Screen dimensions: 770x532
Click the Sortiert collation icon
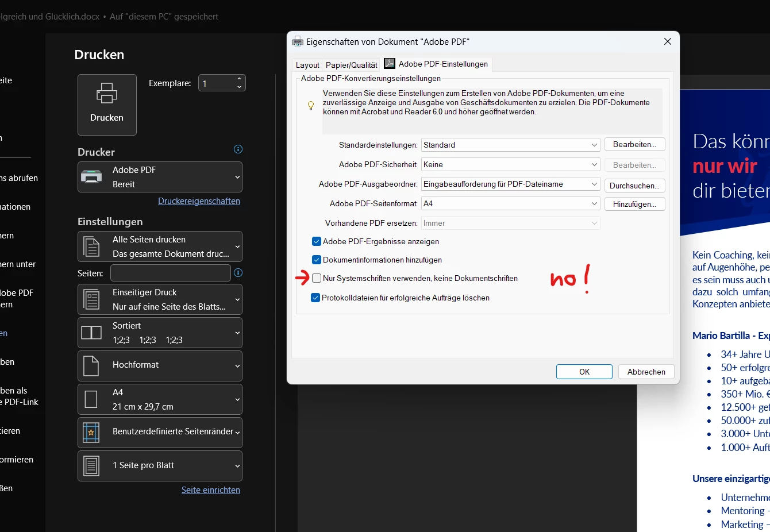(x=91, y=333)
